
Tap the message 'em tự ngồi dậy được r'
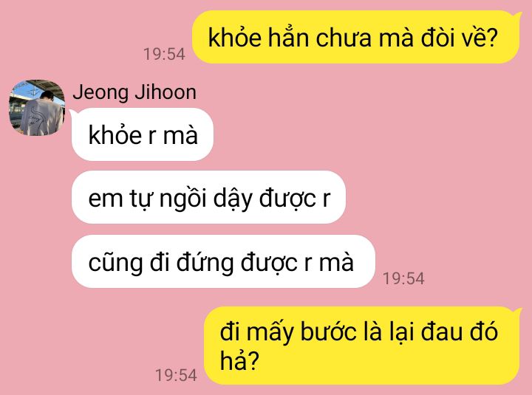point(208,197)
